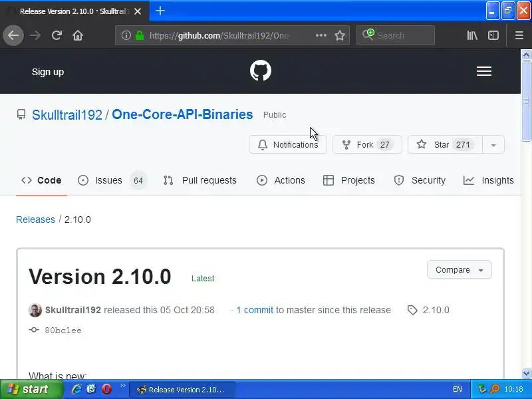532x399 pixels.
Task: Open the Skulltrail192 owner link
Action: 67,114
